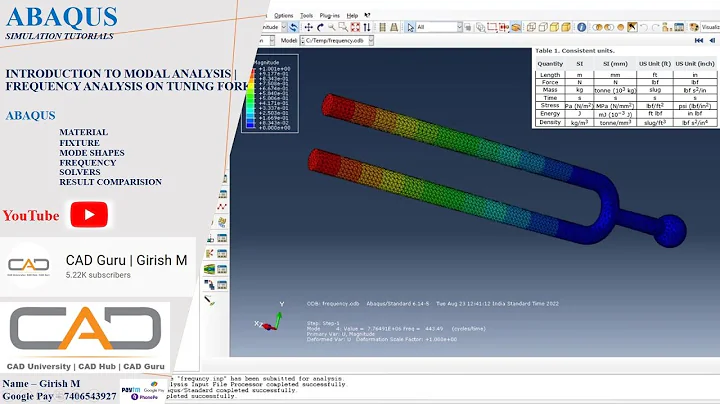Click the color palette icon near Visualization
Viewport: 720px width, 404px height.
coord(694,28)
